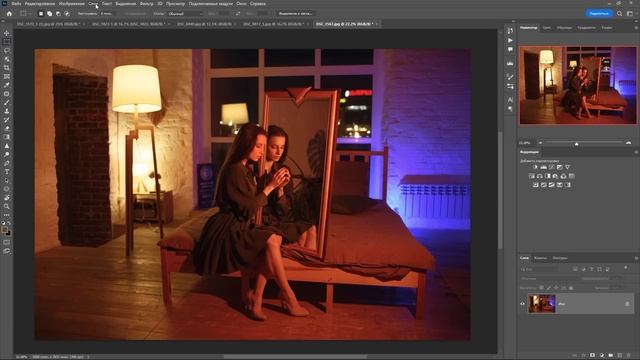Open the Просмотр menu
Screen dimensions: 640x360
(175, 4)
